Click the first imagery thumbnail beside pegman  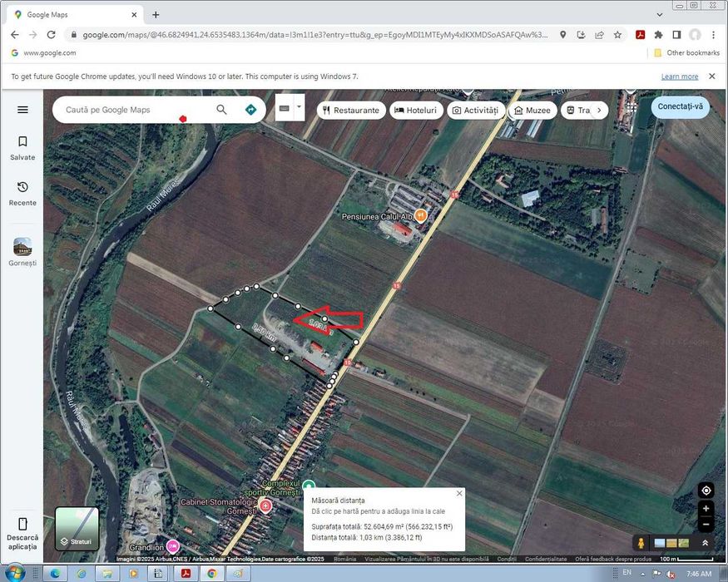[659, 543]
